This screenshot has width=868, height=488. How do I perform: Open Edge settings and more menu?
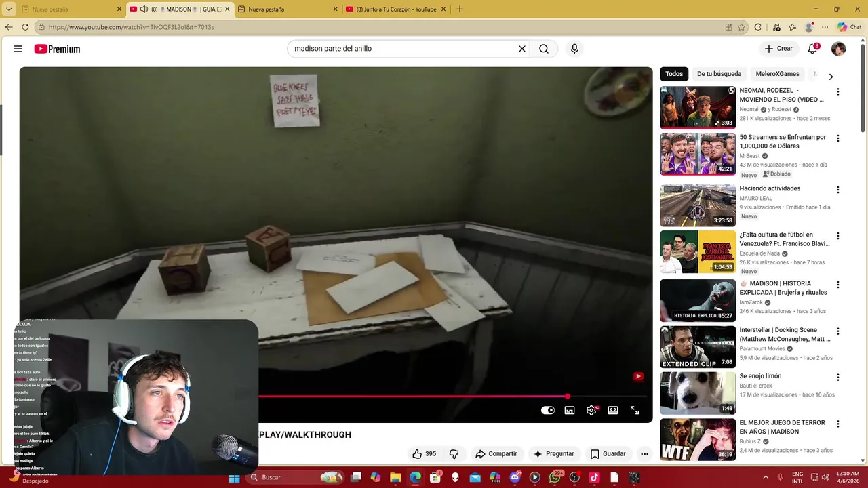(825, 27)
